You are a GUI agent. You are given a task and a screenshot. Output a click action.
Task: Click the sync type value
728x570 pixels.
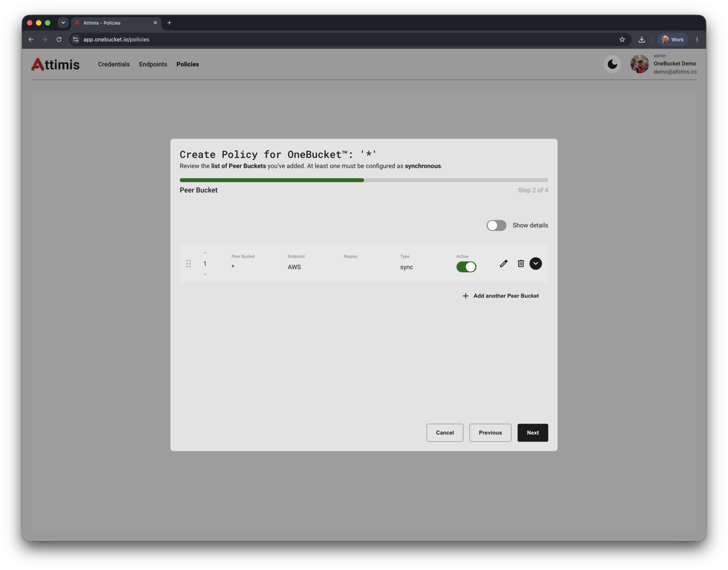406,267
